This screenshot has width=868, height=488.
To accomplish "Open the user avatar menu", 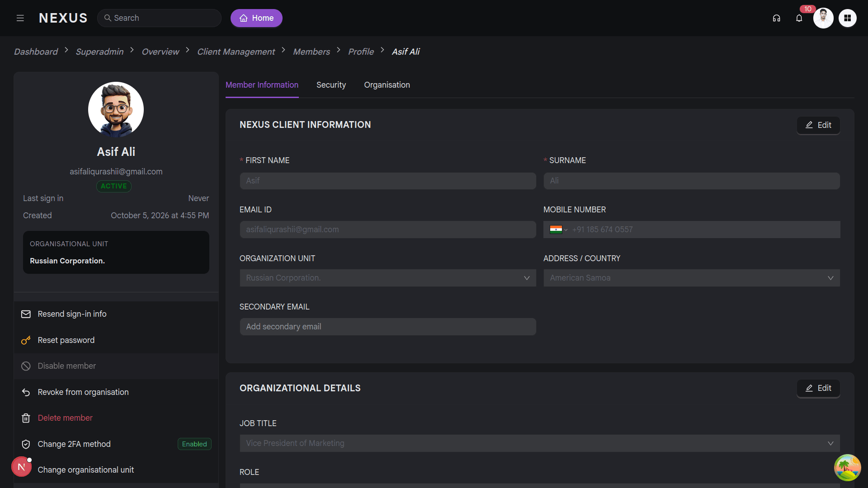I will 823,18.
